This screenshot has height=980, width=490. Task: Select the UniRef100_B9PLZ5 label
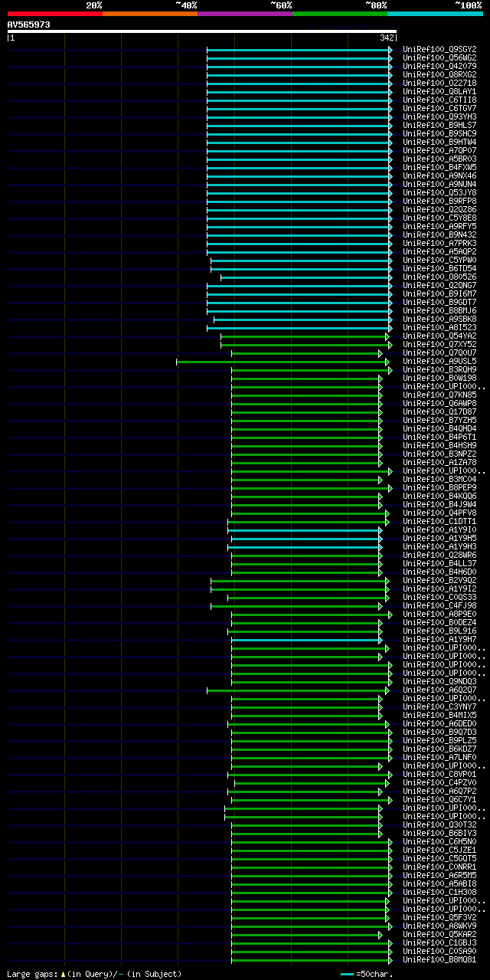click(439, 740)
